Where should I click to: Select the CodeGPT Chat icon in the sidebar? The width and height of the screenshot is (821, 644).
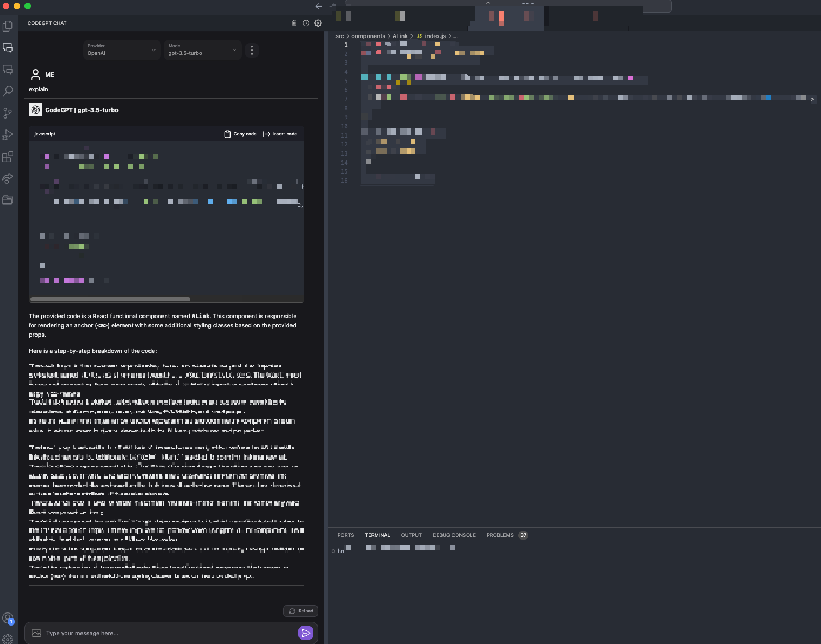[8, 48]
